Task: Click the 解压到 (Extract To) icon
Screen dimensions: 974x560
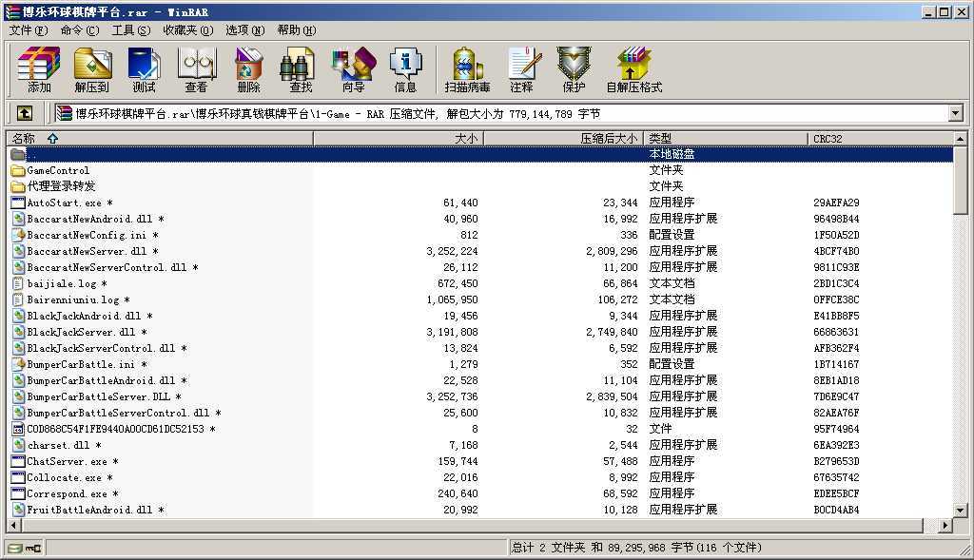Action: [x=92, y=69]
